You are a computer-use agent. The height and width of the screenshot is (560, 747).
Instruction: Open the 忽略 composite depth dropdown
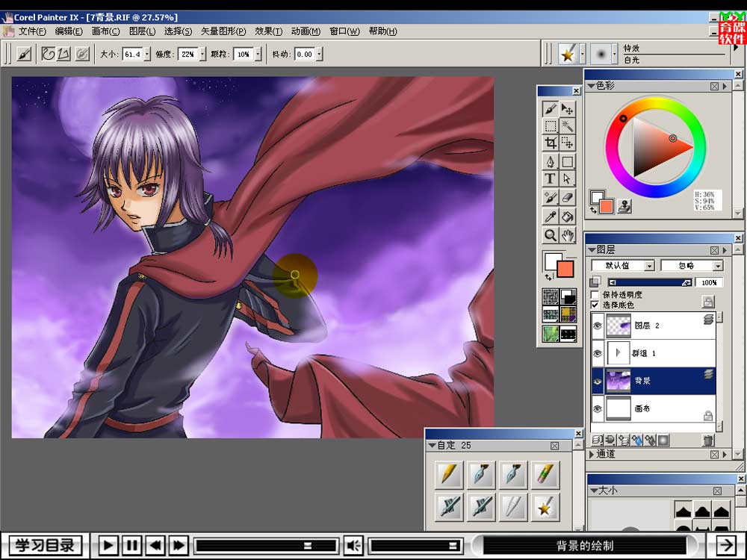692,265
